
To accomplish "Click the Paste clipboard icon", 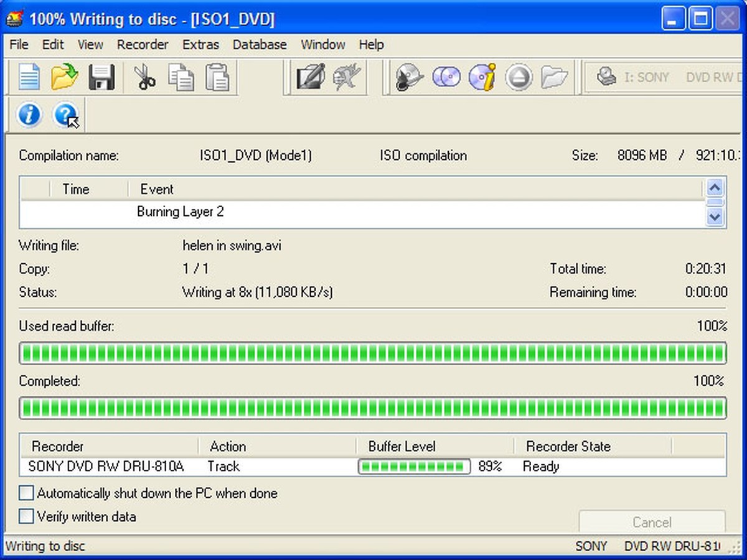I will [x=217, y=78].
